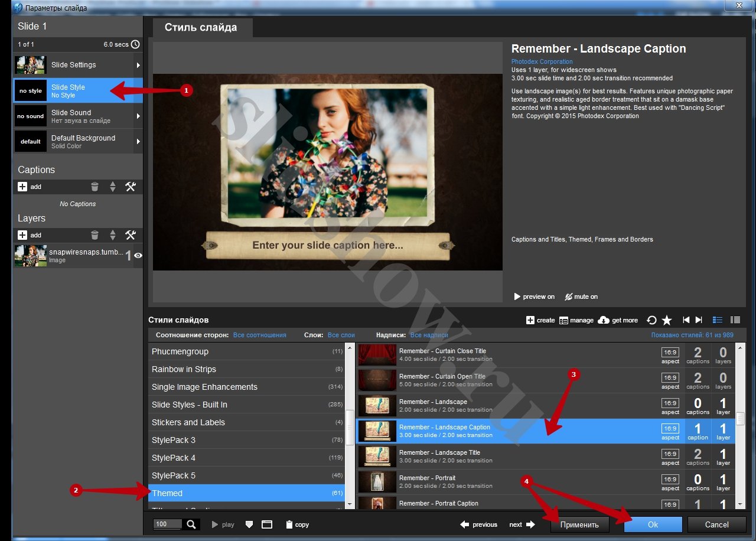
Task: Open the tools icon in Captions toolbar
Action: click(x=131, y=187)
